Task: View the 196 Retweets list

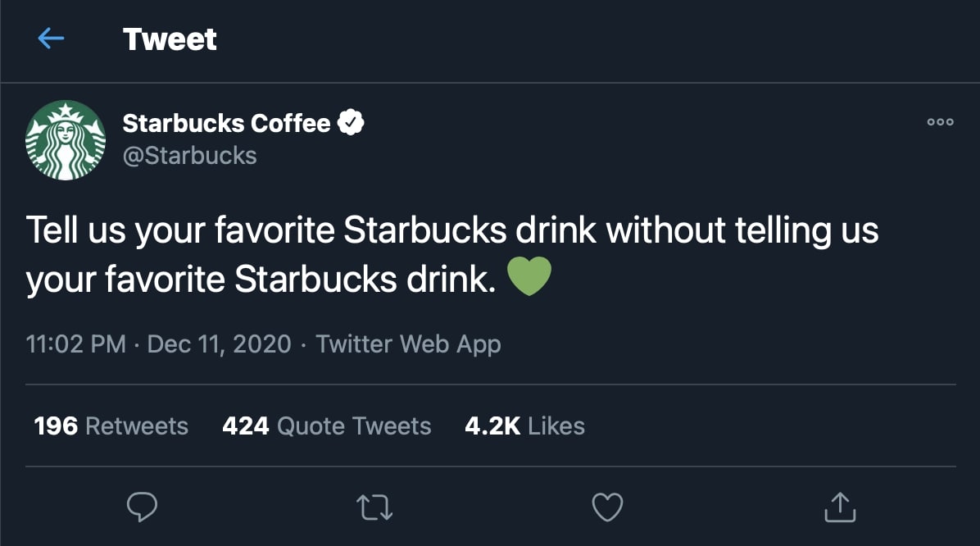Action: 111,426
